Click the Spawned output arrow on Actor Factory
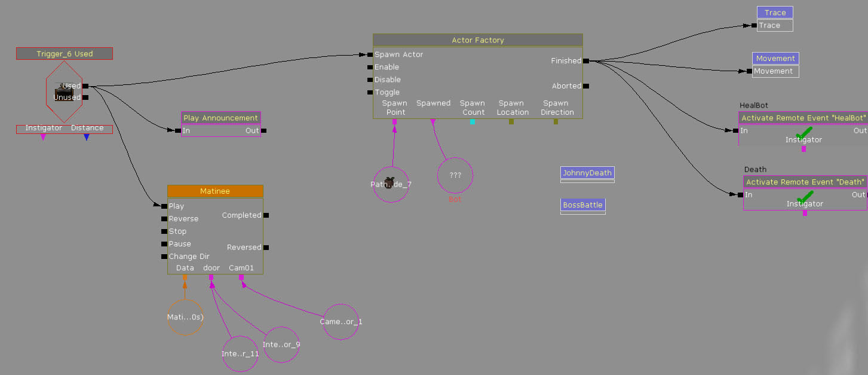This screenshot has width=868, height=375. pos(433,122)
